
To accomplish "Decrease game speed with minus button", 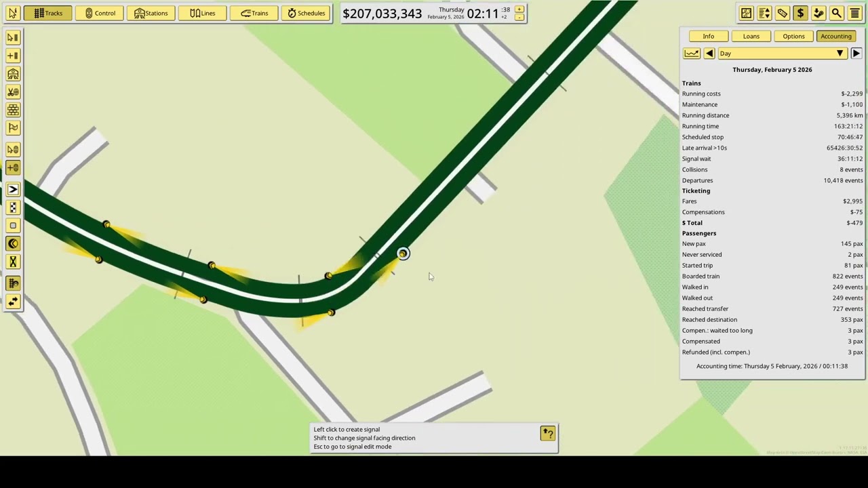I will tap(519, 17).
